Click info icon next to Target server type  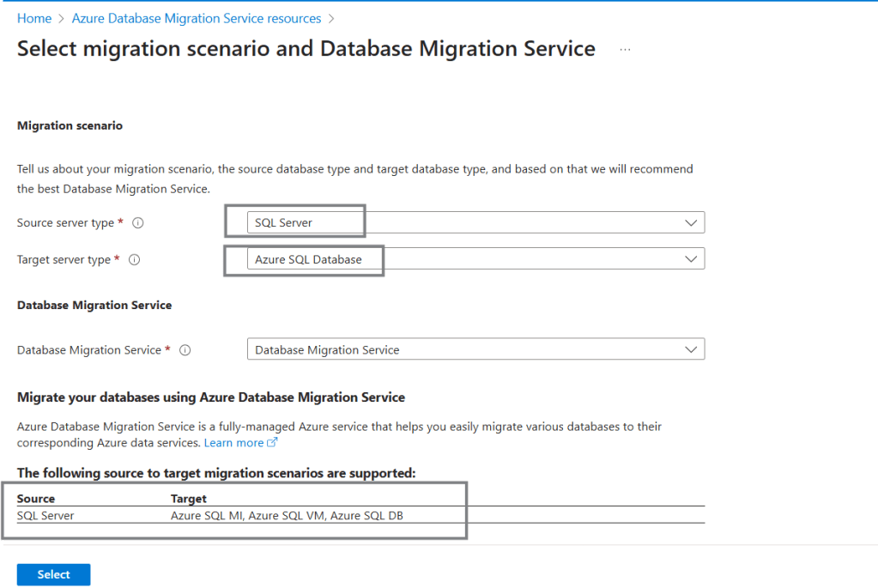click(134, 260)
